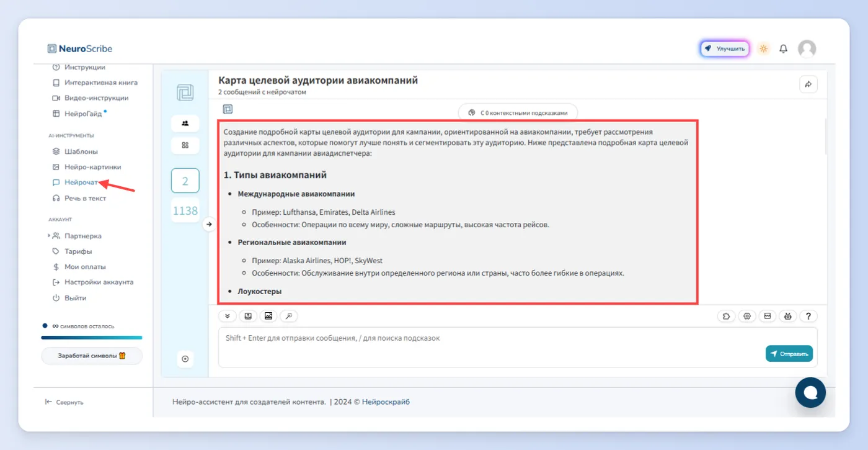Open the people group panel button
Viewport: 868px width, 450px height.
[x=185, y=123]
